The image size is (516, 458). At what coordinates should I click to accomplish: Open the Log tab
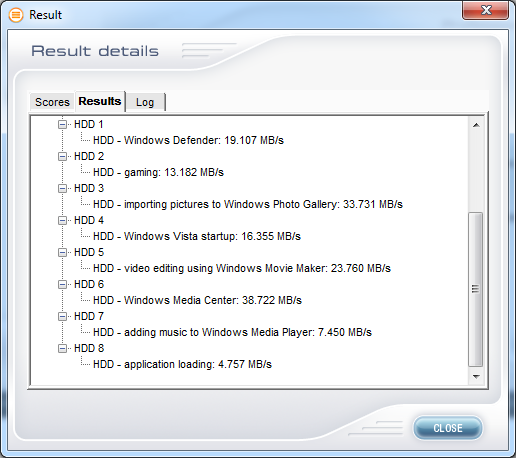[145, 102]
